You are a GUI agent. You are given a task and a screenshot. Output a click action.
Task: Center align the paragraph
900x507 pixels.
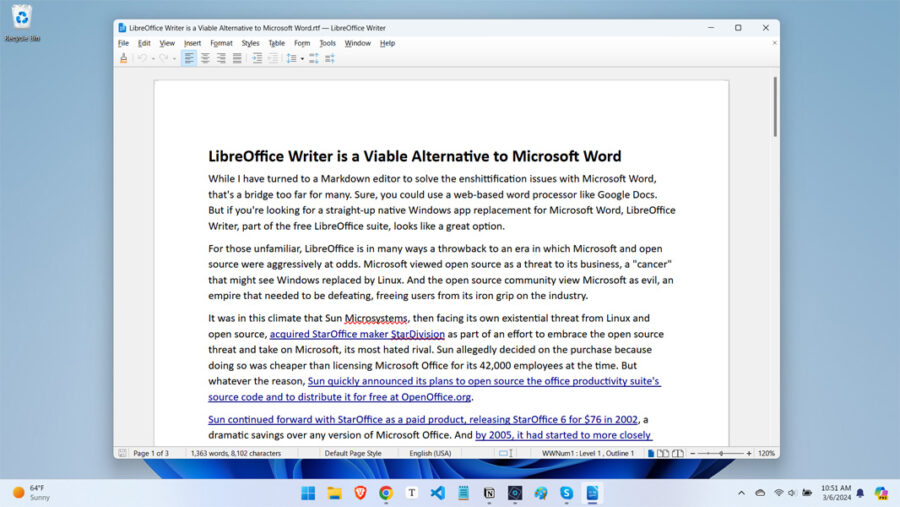click(205, 58)
